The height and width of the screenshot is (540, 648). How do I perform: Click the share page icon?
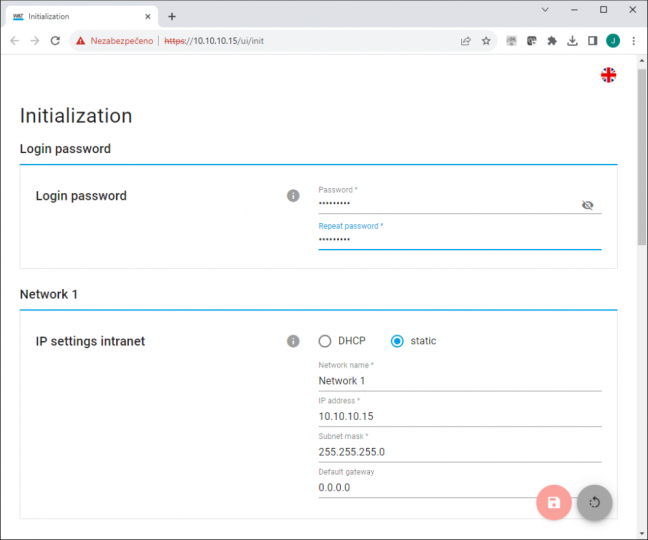click(466, 41)
